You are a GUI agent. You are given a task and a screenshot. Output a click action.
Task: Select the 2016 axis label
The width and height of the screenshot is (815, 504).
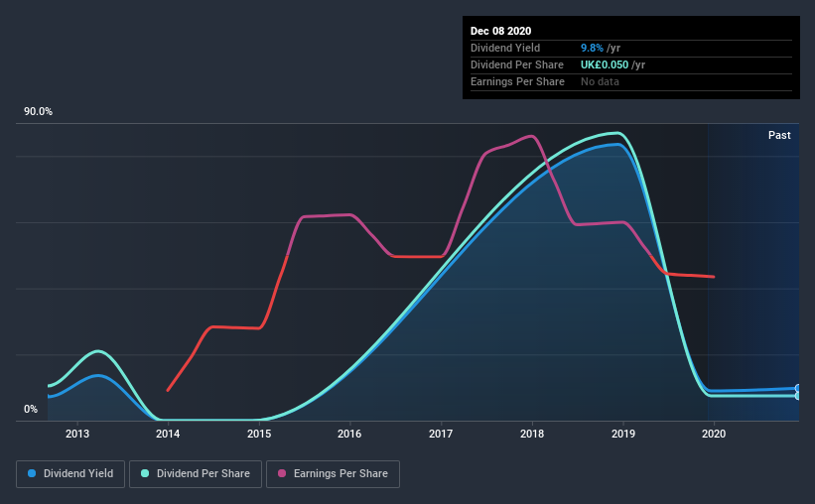(x=349, y=434)
